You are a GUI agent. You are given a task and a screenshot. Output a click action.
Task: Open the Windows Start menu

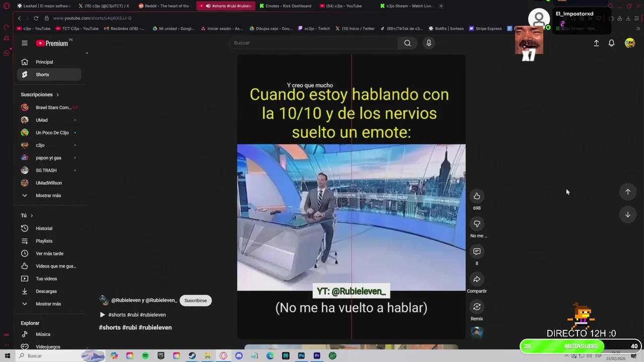[x=8, y=356]
